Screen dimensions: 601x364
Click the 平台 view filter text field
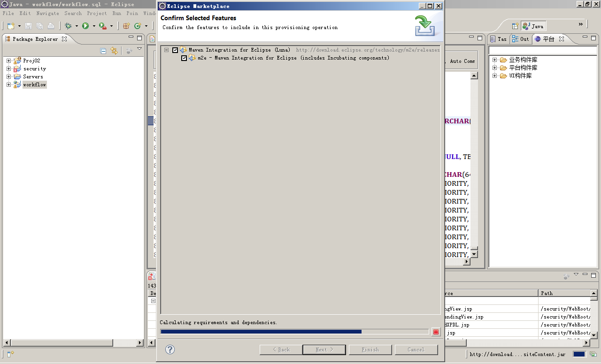point(543,50)
